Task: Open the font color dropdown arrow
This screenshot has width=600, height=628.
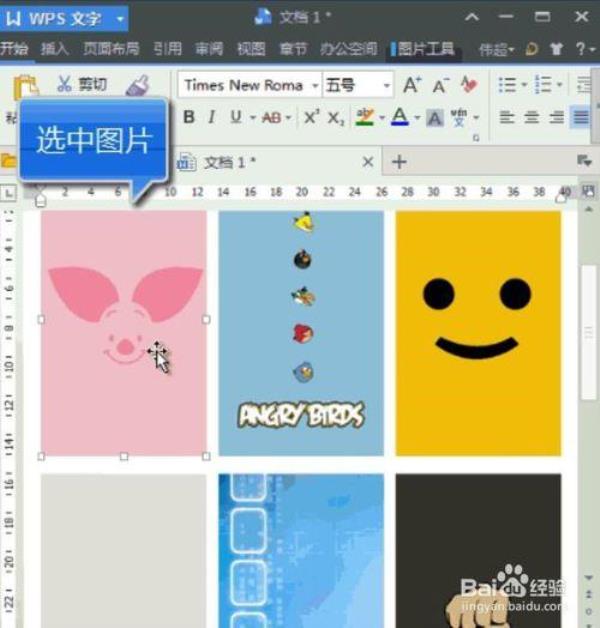Action: tap(417, 118)
